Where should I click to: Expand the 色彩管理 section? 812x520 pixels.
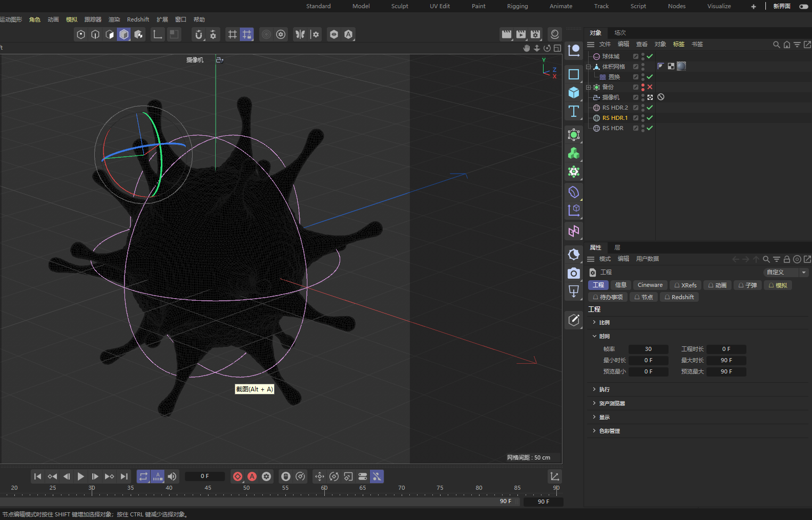click(594, 431)
